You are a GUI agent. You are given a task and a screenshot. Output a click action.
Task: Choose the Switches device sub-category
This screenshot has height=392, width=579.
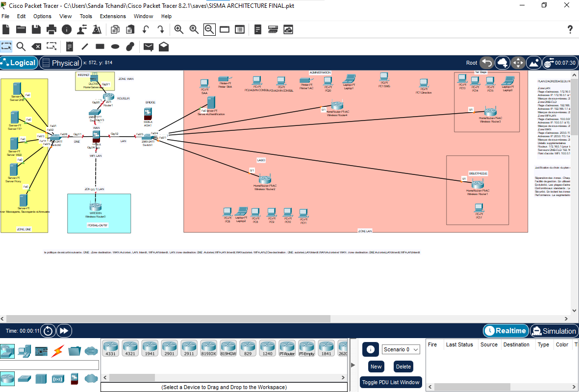coord(25,378)
